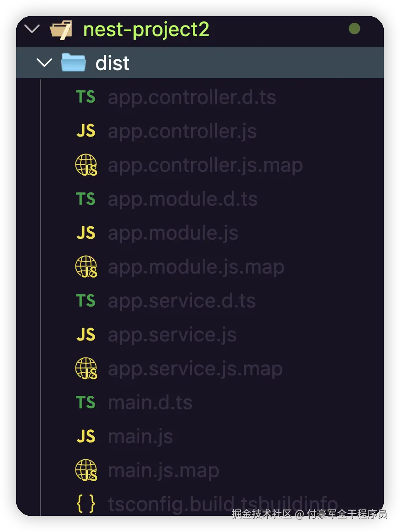The height and width of the screenshot is (532, 400).
Task: Collapse the dist folder chevron
Action: (44, 63)
